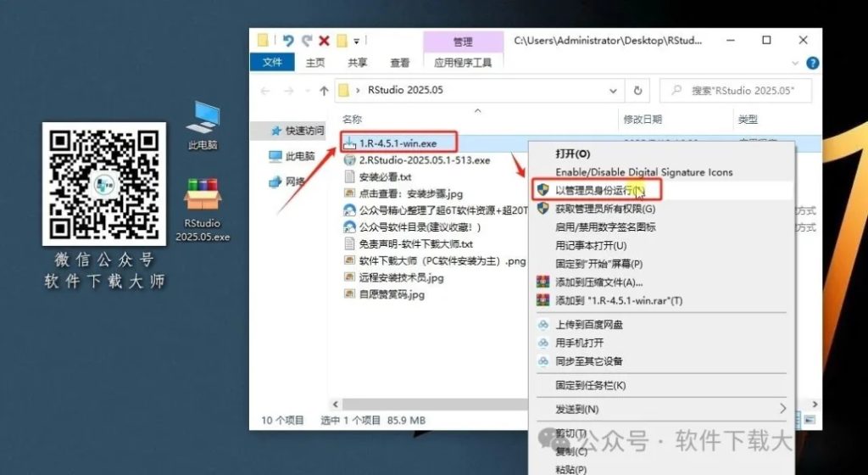The width and height of the screenshot is (868, 475).
Task: Click the text file icon beside 安装必看.txt
Action: pyautogui.click(x=349, y=177)
